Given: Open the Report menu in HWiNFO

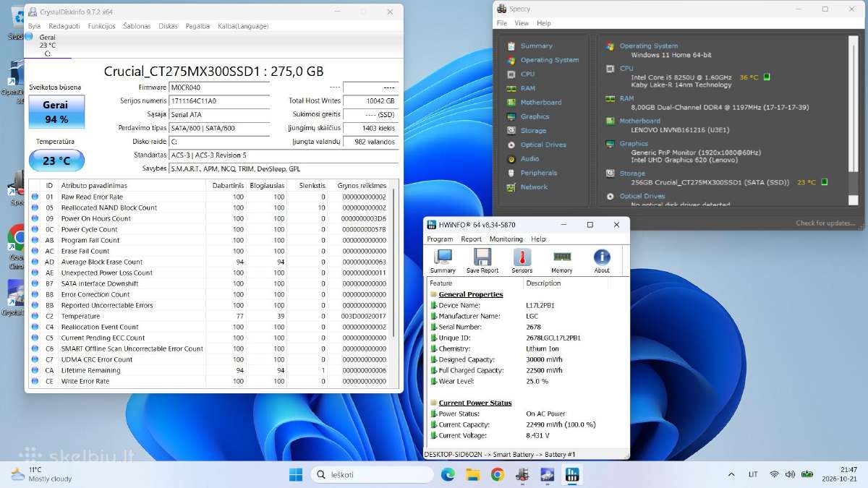Looking at the screenshot, I should point(471,239).
